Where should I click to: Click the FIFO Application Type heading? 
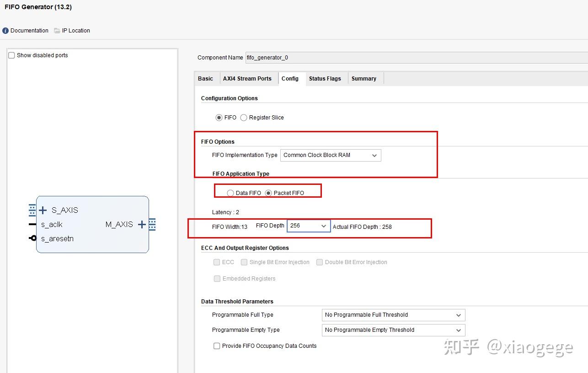coord(241,174)
